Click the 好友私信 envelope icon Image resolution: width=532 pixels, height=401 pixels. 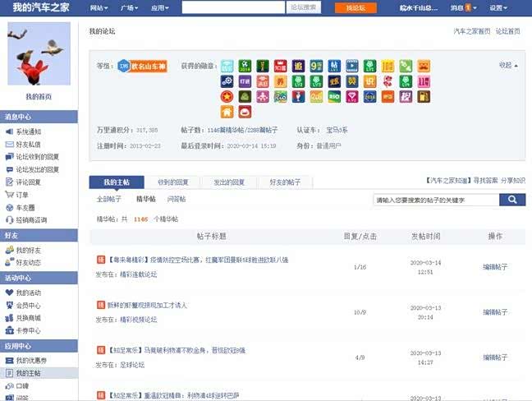pos(9,144)
